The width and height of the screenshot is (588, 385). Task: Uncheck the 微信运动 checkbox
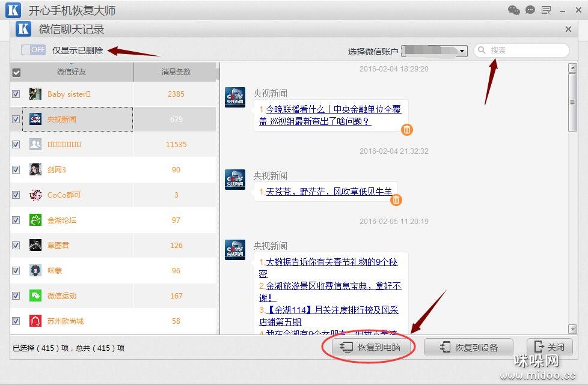16,296
